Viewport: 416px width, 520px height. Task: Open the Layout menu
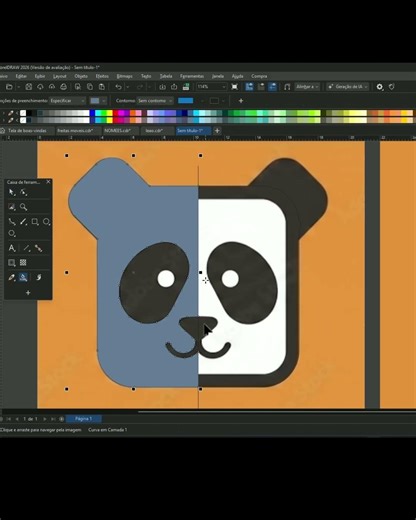pyautogui.click(x=60, y=76)
